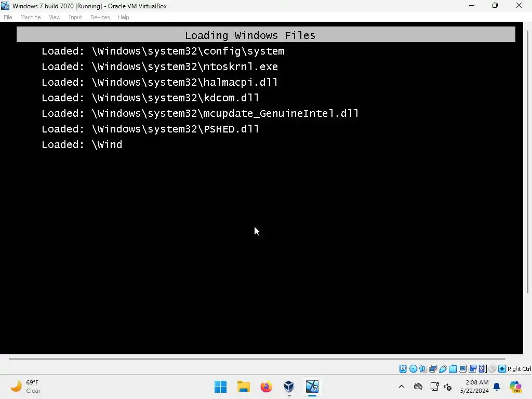Image resolution: width=532 pixels, height=399 pixels.
Task: Open the hard disk activity indicator
Action: click(x=403, y=369)
